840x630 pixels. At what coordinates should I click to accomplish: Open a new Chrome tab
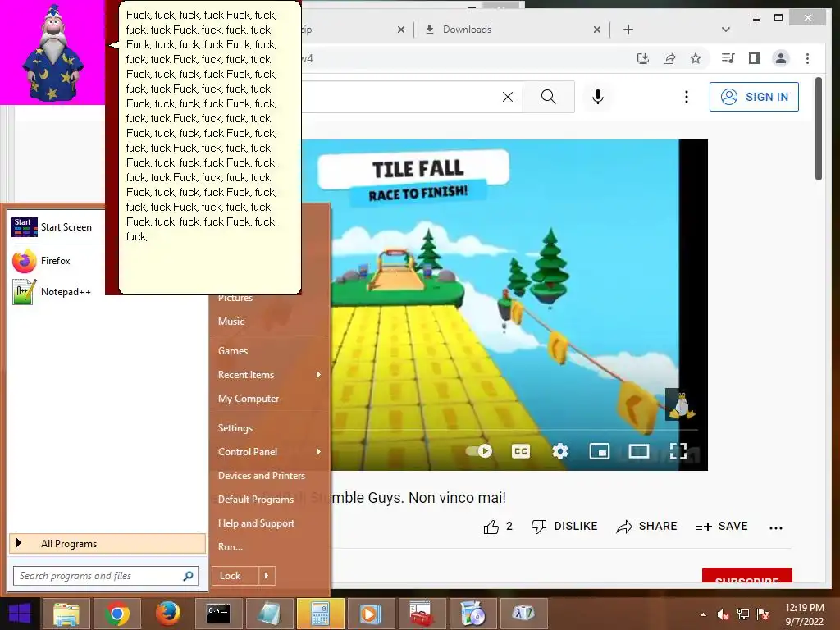pos(628,30)
